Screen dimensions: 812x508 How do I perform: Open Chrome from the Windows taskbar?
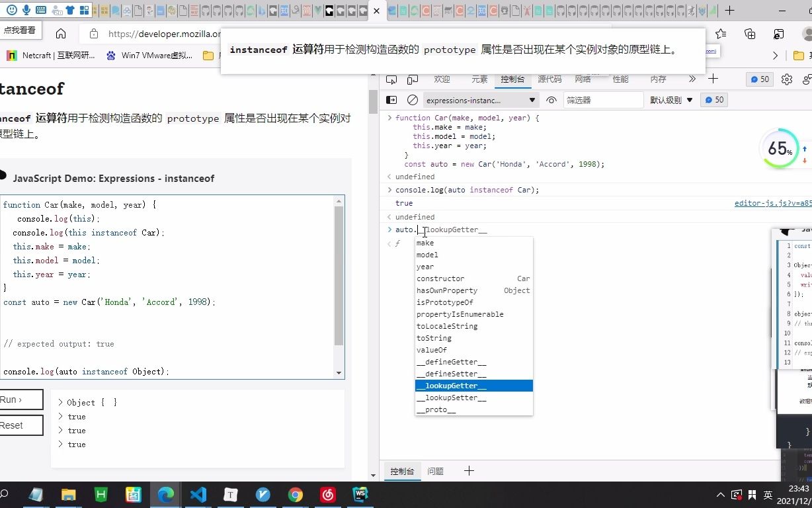point(295,494)
